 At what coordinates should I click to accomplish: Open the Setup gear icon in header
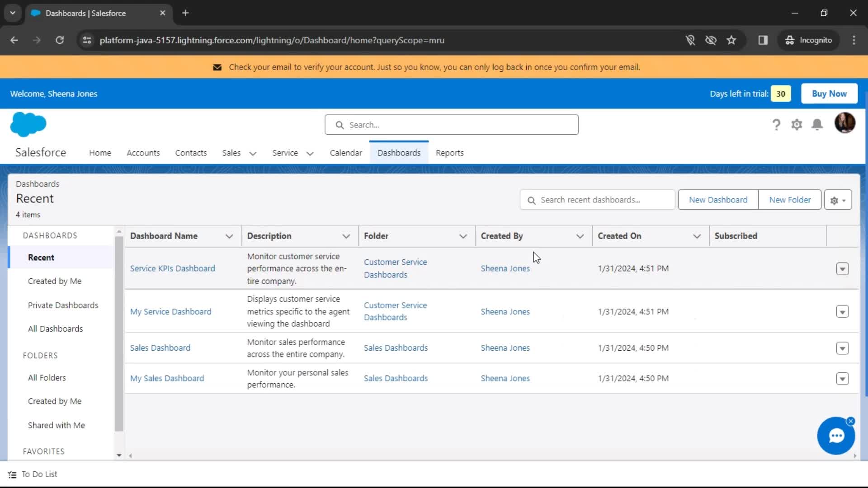coord(797,124)
